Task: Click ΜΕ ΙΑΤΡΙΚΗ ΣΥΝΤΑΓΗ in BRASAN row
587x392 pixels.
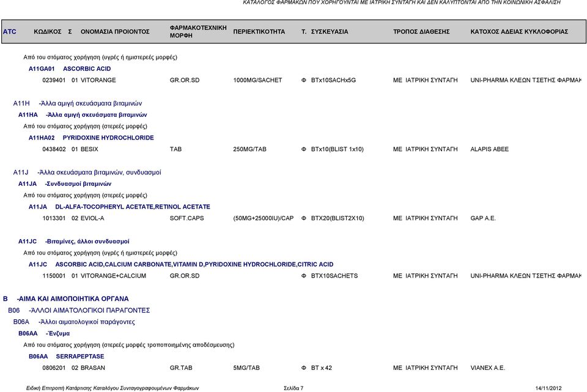Action: tap(426, 368)
